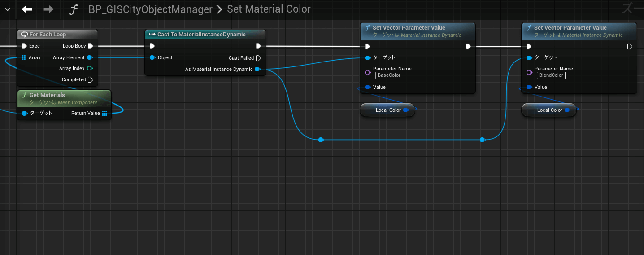Screen dimensions: 644x255
Task: Click the Array Index output pin
Action: [90, 69]
